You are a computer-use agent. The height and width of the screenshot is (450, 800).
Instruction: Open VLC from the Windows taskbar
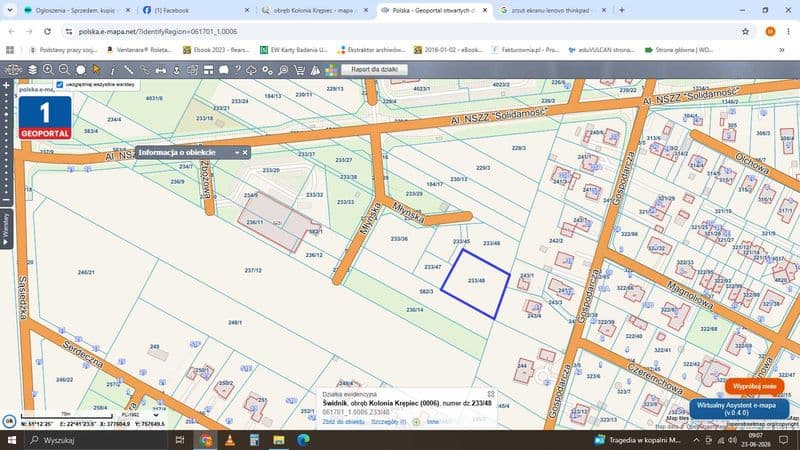point(230,440)
